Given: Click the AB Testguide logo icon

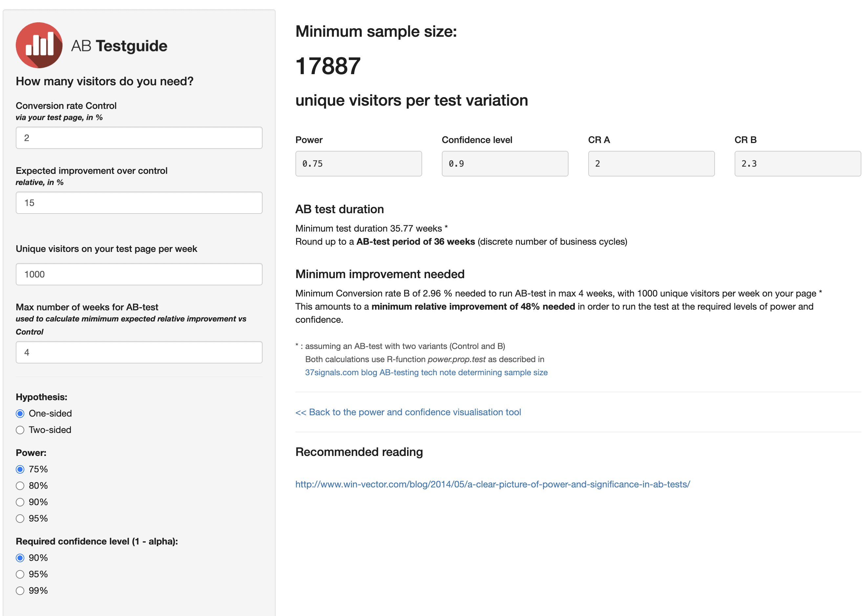Looking at the screenshot, I should coord(39,45).
